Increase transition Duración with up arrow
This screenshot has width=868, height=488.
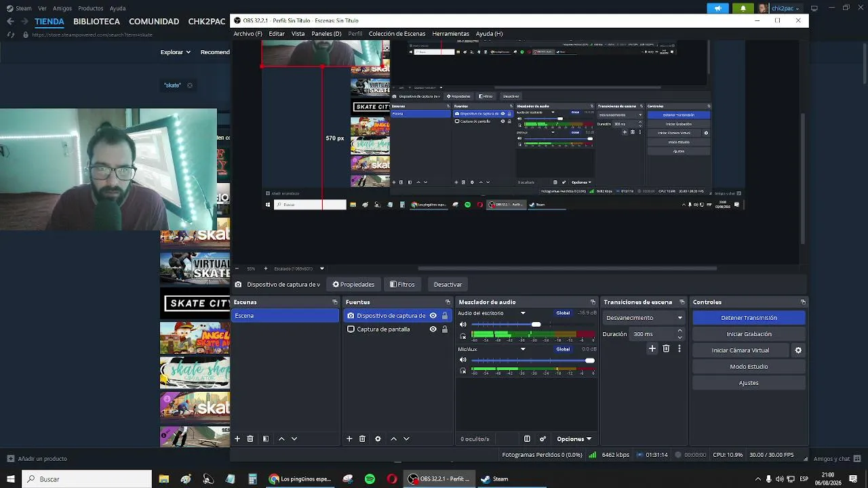tap(679, 331)
